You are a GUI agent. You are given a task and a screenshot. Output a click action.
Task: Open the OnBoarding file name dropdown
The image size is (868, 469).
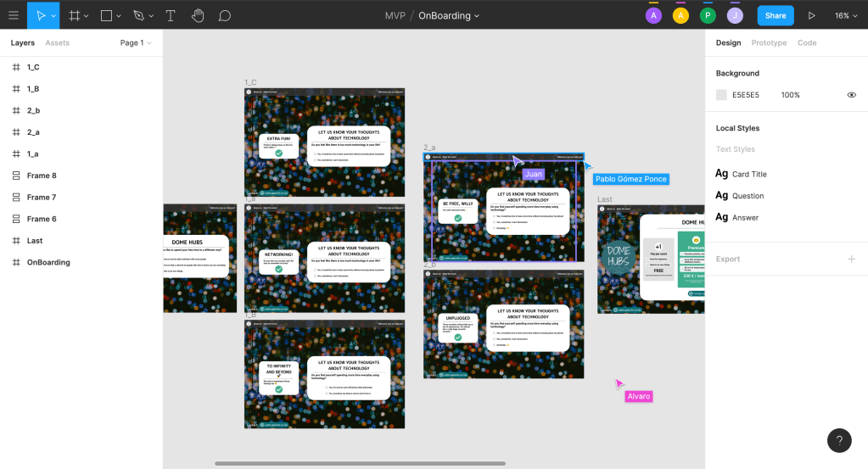[x=449, y=15]
